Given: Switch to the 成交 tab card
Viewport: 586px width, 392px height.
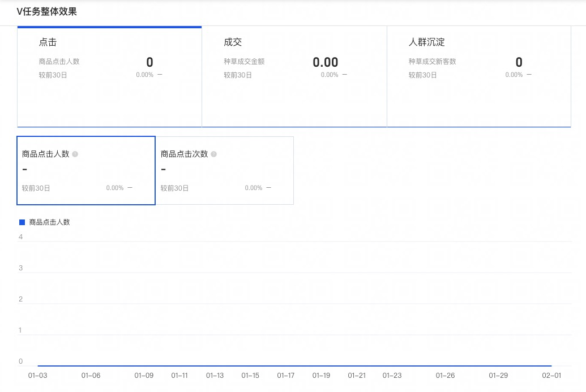Looking at the screenshot, I should (294, 76).
